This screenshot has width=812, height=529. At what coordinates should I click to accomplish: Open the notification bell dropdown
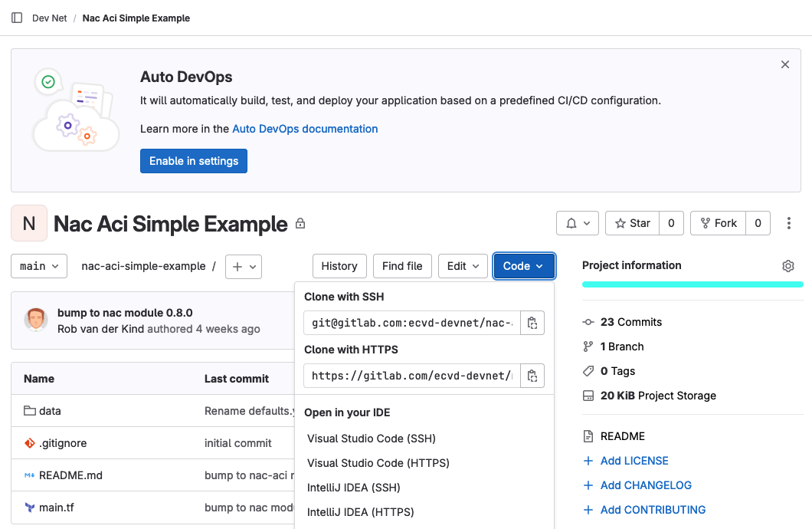(x=578, y=223)
